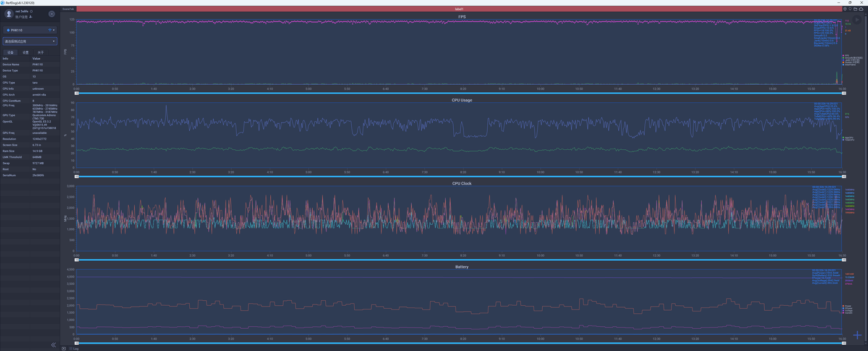The image size is (868, 351).
Task: Switch to the 设备 tab
Action: 11,53
